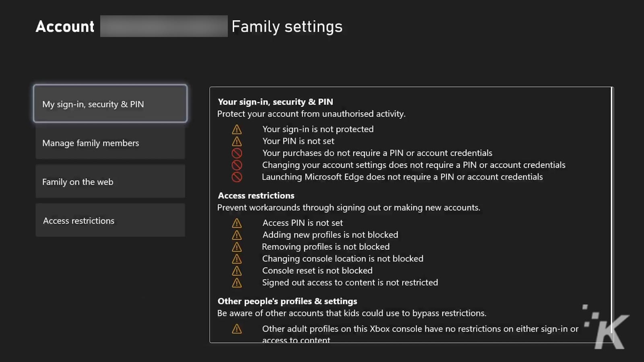
Task: Click the Family settings page title
Action: pos(287,27)
